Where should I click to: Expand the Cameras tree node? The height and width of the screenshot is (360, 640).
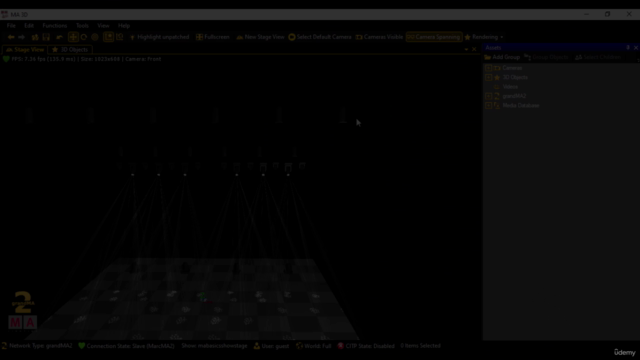[488, 68]
